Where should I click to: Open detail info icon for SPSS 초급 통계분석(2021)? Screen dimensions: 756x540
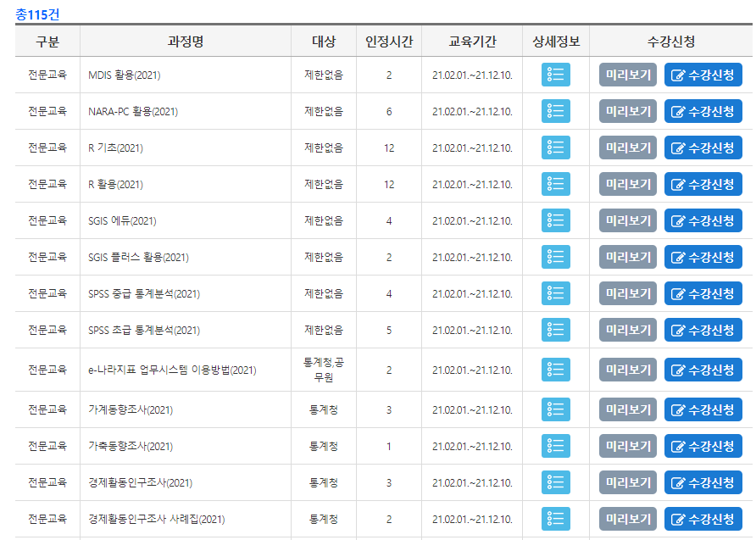(555, 330)
